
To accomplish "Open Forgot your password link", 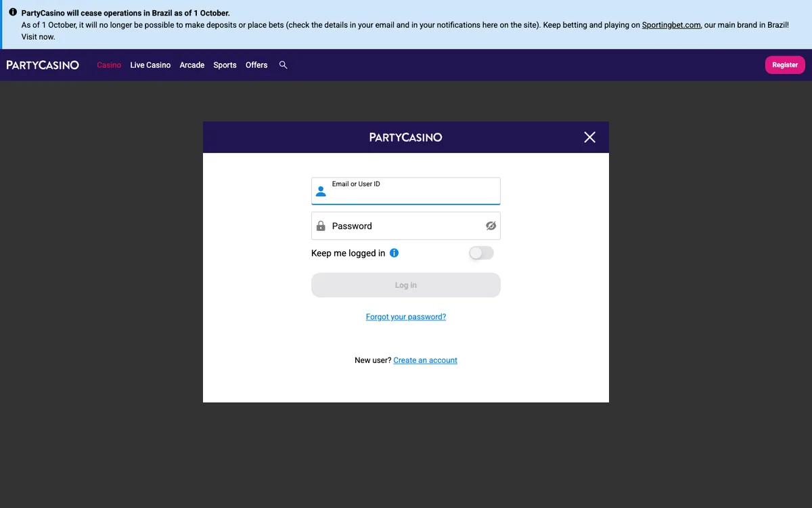I will tap(406, 317).
